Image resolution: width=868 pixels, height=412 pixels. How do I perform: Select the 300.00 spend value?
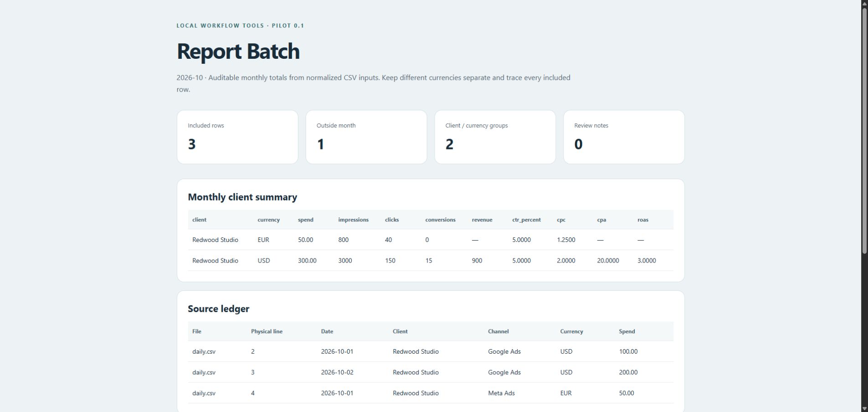click(307, 261)
